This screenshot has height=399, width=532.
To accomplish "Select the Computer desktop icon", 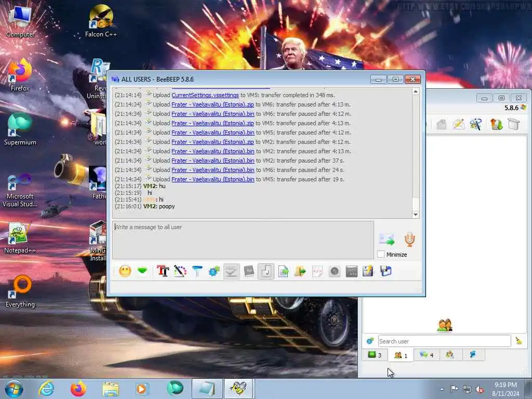I will pos(20,22).
